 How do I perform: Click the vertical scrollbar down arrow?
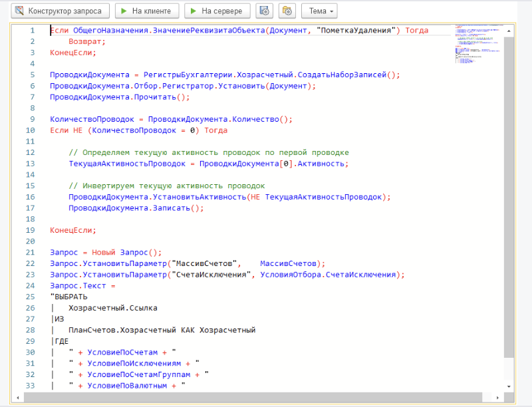509,388
